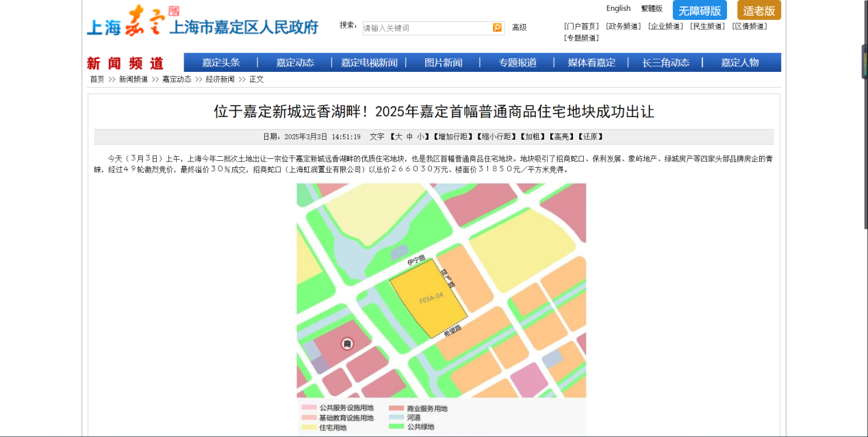868x437 pixels.
Task: Click the orange search magnifier icon
Action: (x=497, y=27)
